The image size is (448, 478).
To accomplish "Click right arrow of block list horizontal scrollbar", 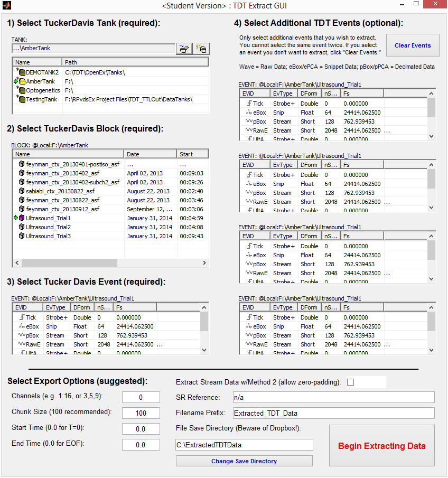I will (204, 263).
